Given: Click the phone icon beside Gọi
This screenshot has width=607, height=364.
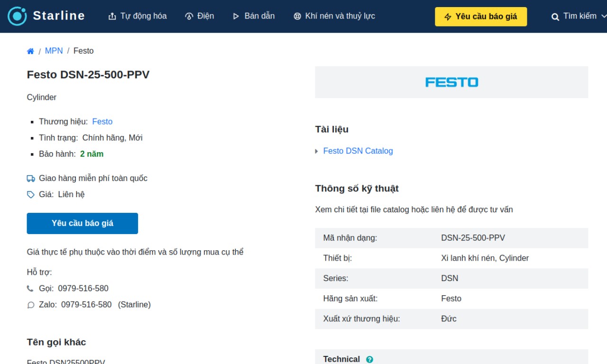Looking at the screenshot, I should (x=30, y=289).
